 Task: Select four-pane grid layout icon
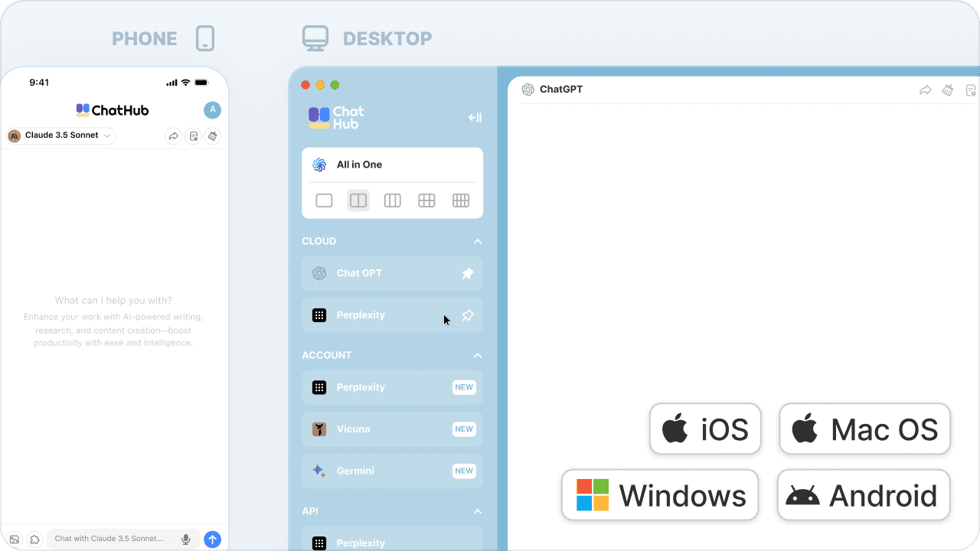pyautogui.click(x=426, y=201)
